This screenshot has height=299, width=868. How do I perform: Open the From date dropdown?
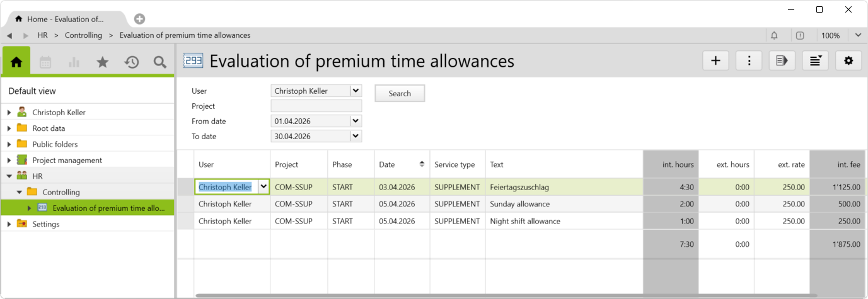click(x=356, y=121)
